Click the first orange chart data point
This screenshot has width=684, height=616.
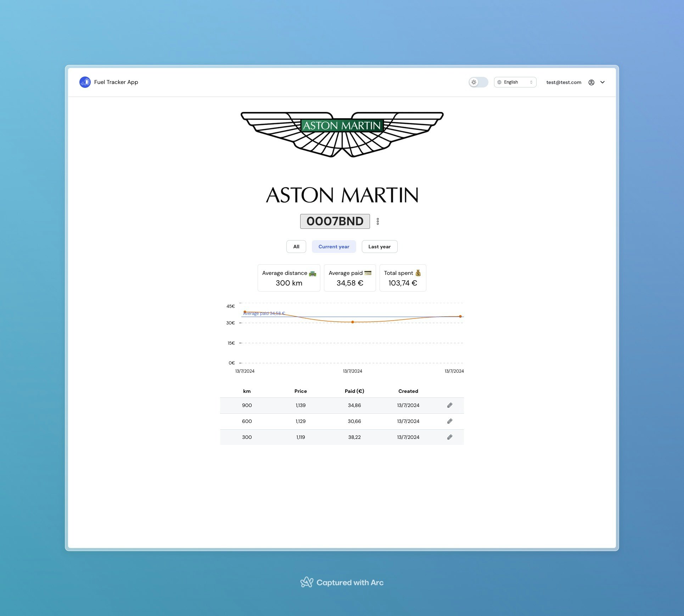(x=245, y=312)
